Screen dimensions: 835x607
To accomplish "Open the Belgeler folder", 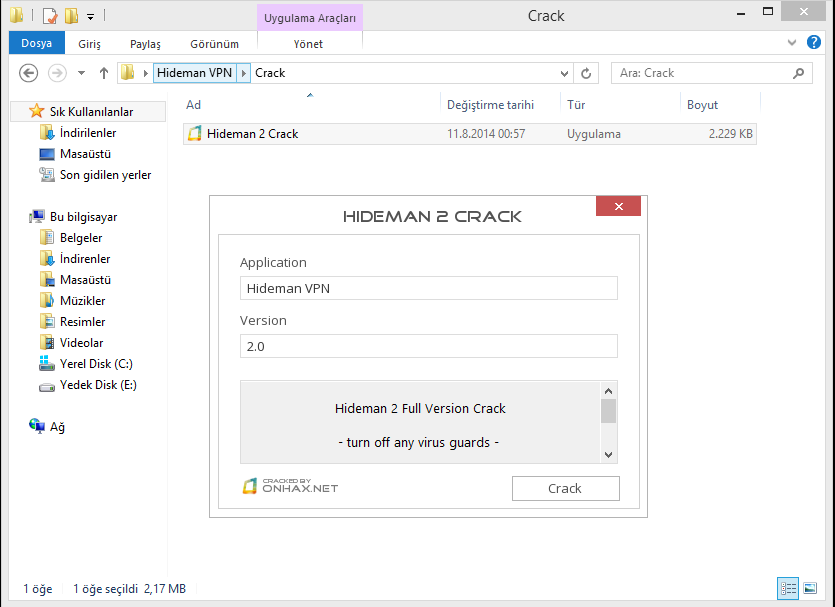I will [81, 237].
